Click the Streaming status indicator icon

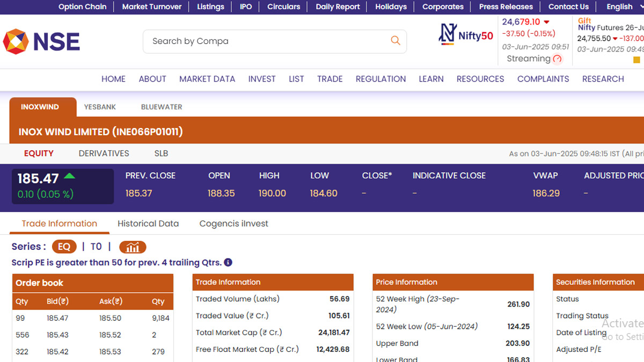(x=557, y=59)
